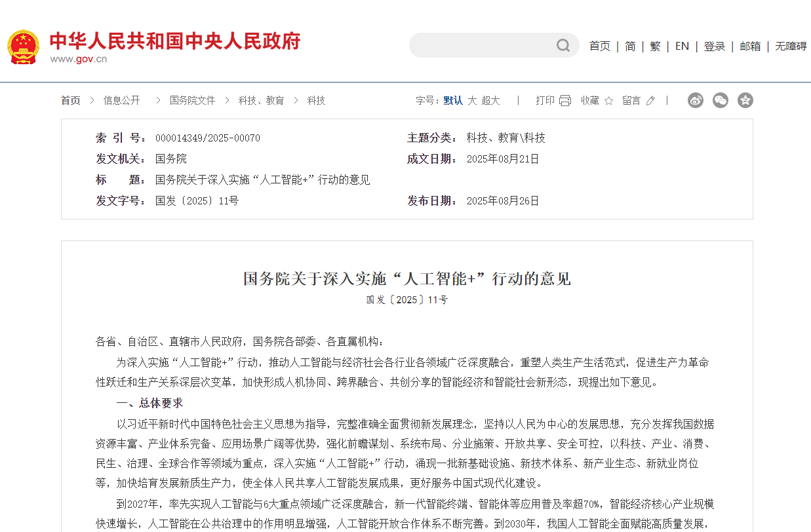Click the star icon next to 收藏
811x532 pixels.
tap(608, 100)
